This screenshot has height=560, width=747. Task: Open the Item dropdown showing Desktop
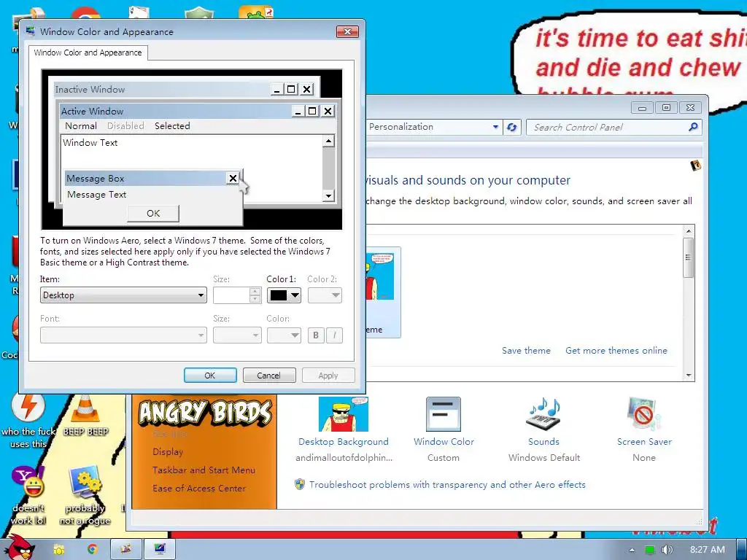[x=123, y=295]
